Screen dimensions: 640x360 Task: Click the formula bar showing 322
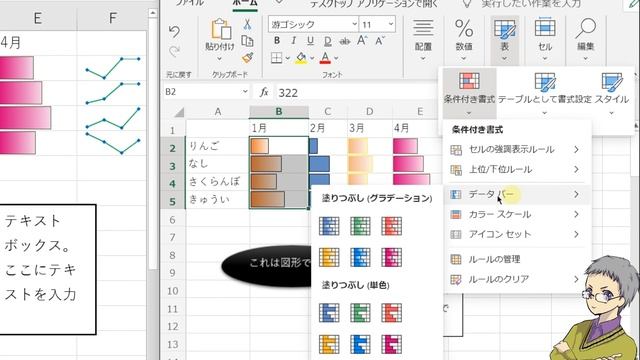tap(357, 93)
